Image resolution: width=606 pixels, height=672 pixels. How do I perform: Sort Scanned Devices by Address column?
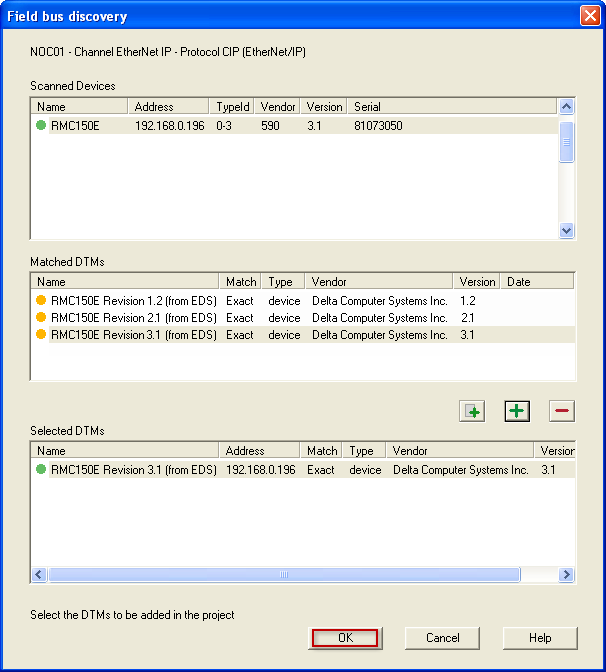click(168, 107)
